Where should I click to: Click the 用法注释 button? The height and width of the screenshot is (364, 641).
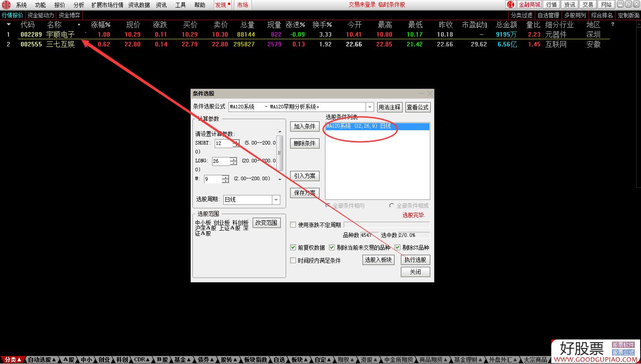[x=390, y=107]
